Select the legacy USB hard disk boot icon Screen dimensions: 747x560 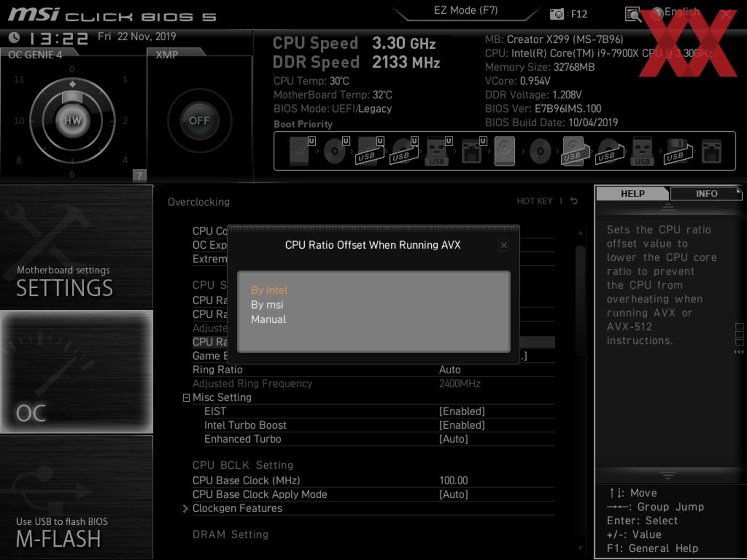click(575, 151)
